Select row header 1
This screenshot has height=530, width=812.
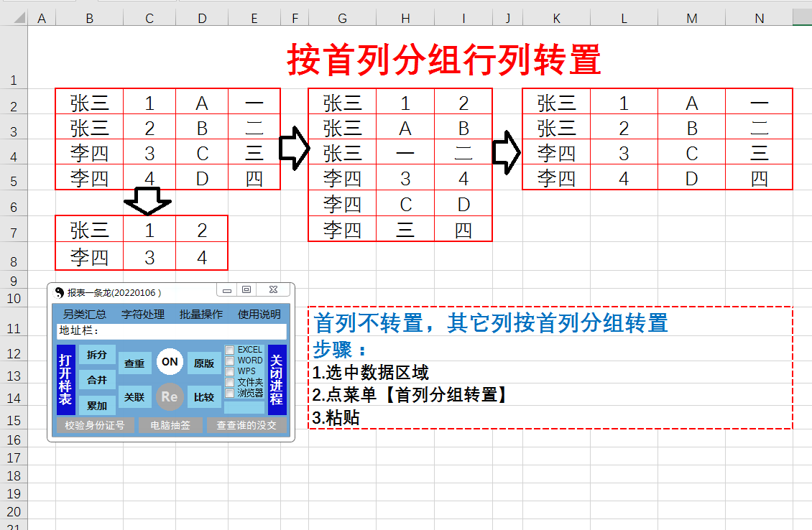pyautogui.click(x=14, y=57)
